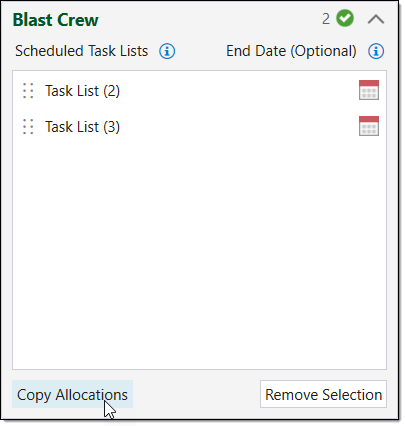
Task: Click the Remove Selection button
Action: click(x=323, y=394)
